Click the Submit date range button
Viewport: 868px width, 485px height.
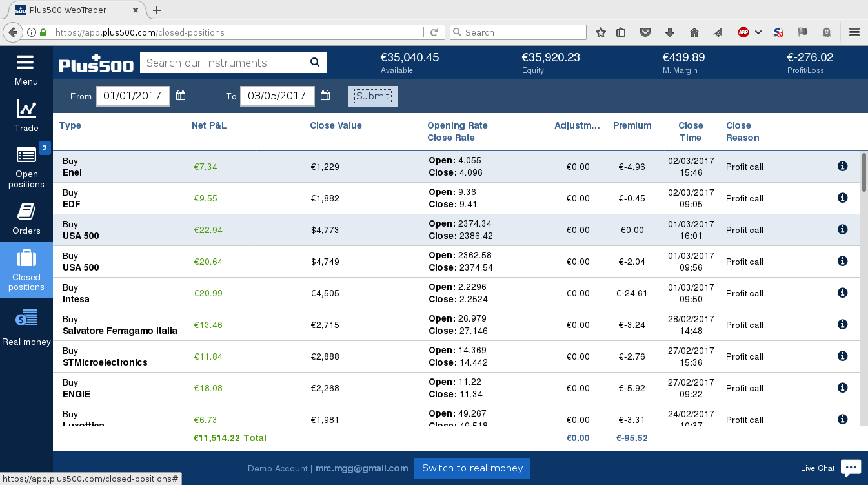pyautogui.click(x=373, y=96)
